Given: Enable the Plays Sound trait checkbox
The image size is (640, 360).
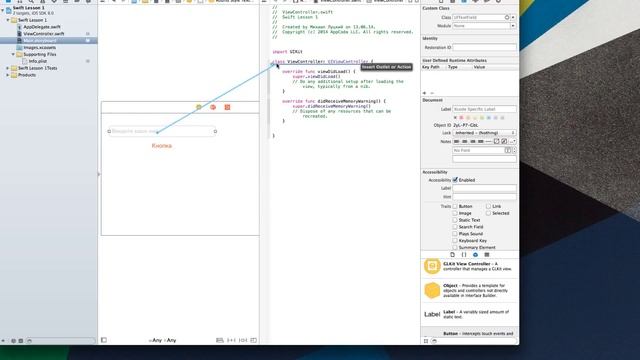Looking at the screenshot, I should pyautogui.click(x=455, y=234).
